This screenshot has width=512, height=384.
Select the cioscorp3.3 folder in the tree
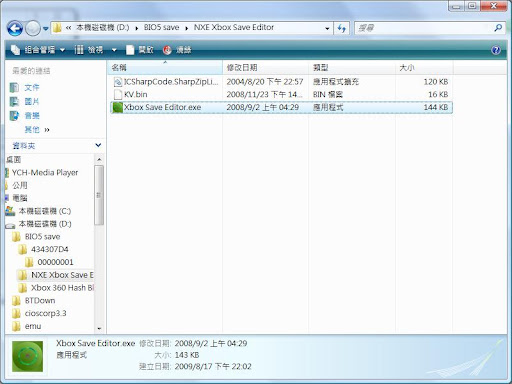click(x=45, y=313)
